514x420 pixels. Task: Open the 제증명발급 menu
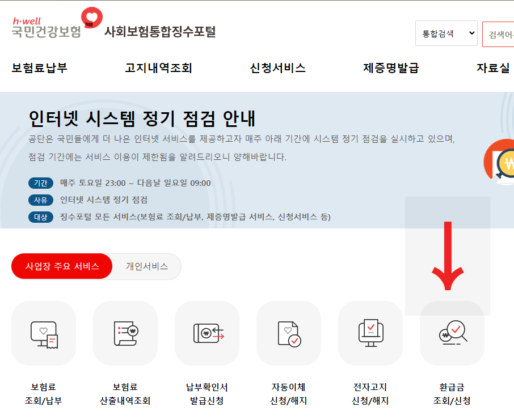(x=391, y=68)
